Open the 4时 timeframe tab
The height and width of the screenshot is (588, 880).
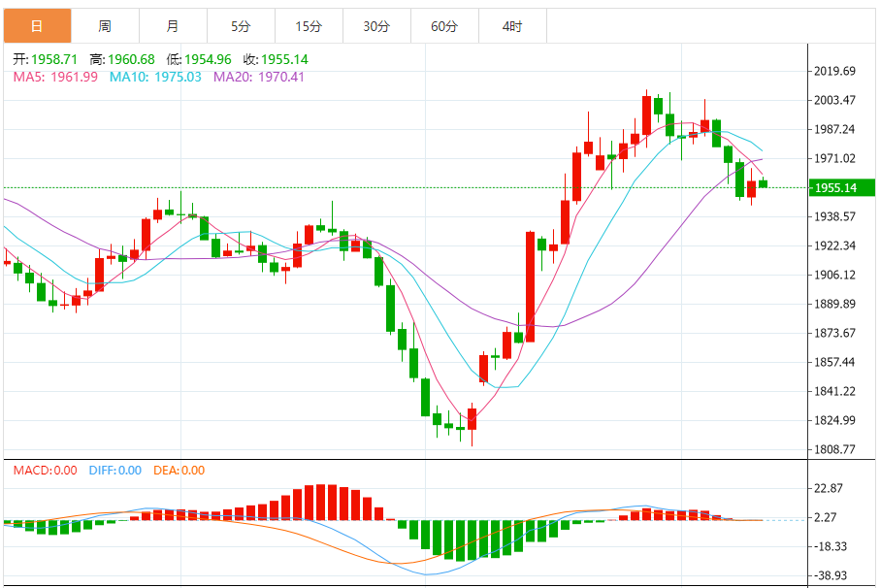[512, 26]
